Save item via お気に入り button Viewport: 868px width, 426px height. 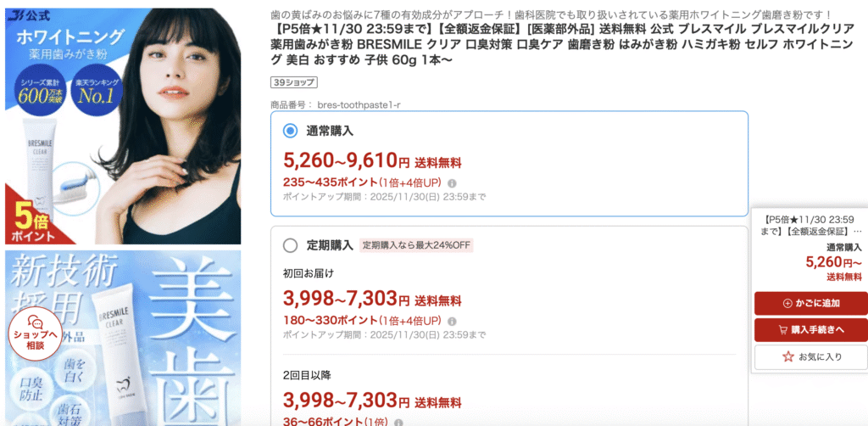811,356
